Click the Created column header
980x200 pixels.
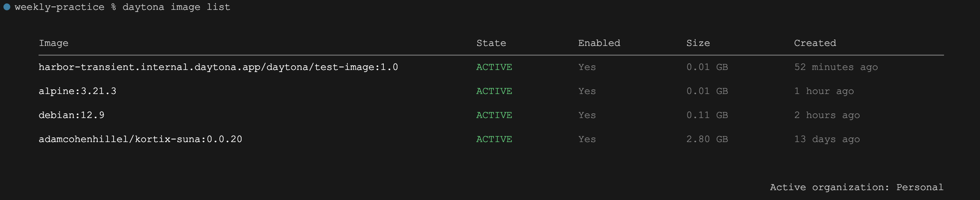coord(815,43)
